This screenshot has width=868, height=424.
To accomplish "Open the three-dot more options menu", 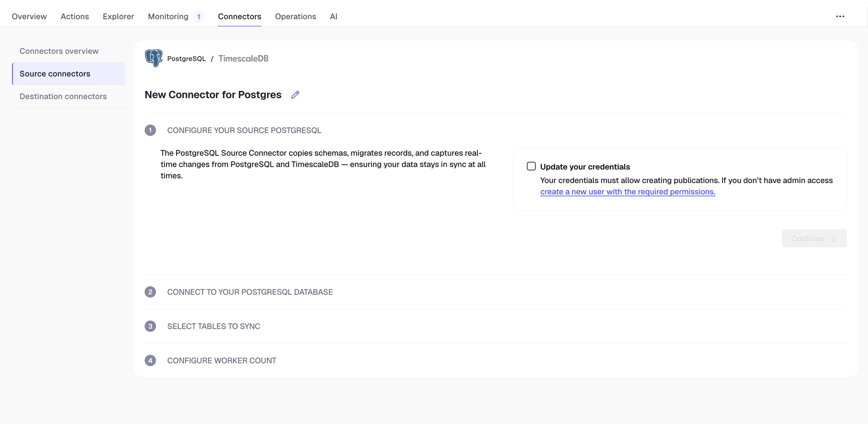I will [x=840, y=17].
